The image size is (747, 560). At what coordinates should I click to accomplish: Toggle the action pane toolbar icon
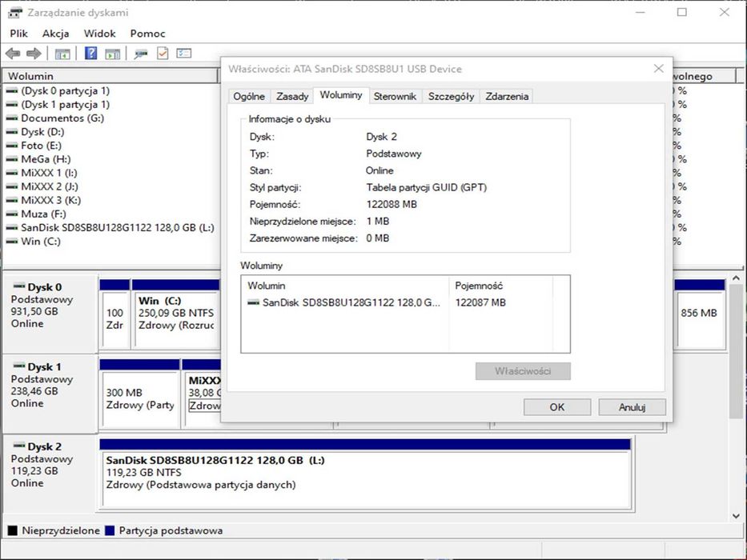(x=112, y=54)
